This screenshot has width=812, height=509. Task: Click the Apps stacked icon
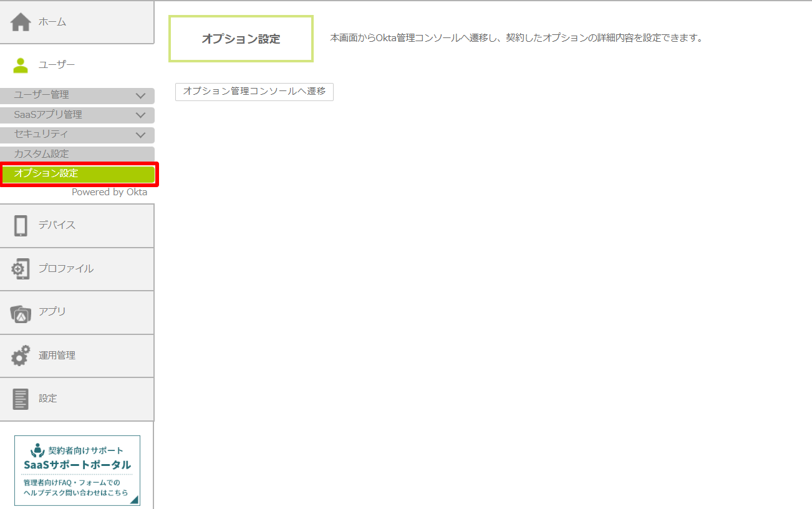click(x=21, y=313)
